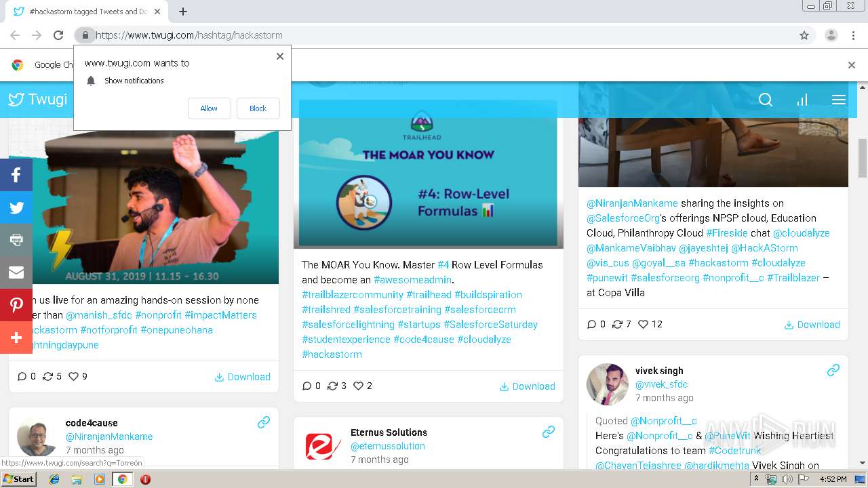This screenshot has width=868, height=488.
Task: Open the Twugi search icon
Action: 766,100
